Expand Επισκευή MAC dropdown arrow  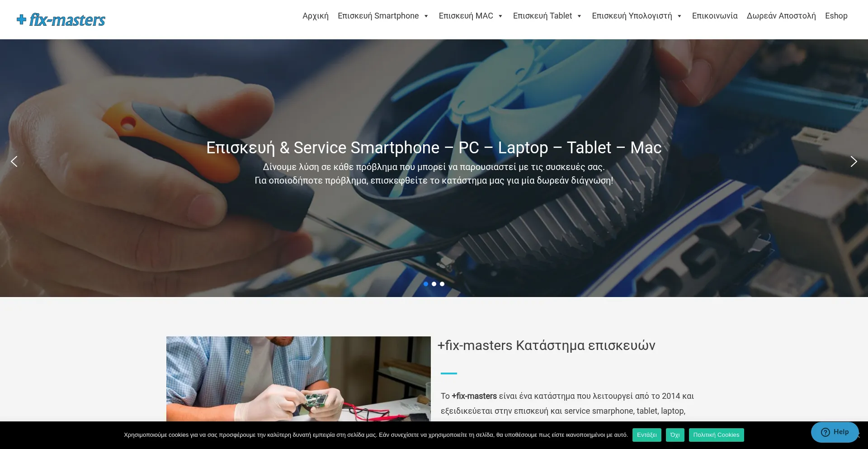tap(500, 16)
